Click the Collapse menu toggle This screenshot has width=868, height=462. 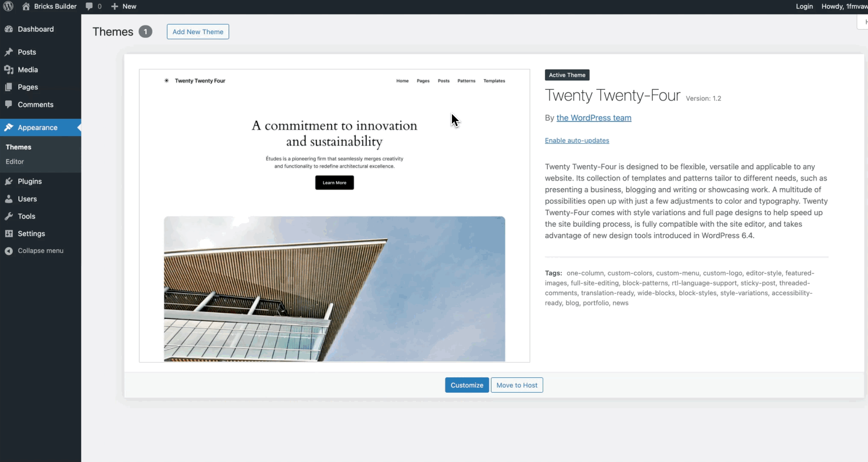pos(40,250)
